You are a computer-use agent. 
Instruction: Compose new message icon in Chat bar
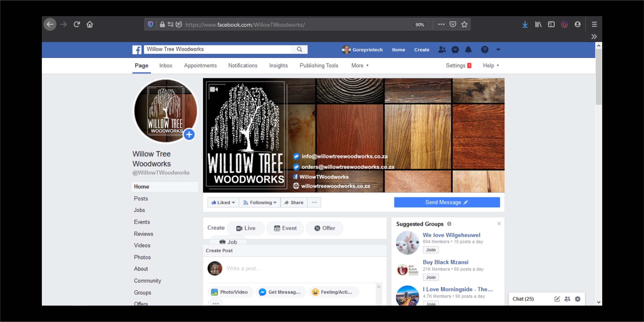tap(557, 299)
